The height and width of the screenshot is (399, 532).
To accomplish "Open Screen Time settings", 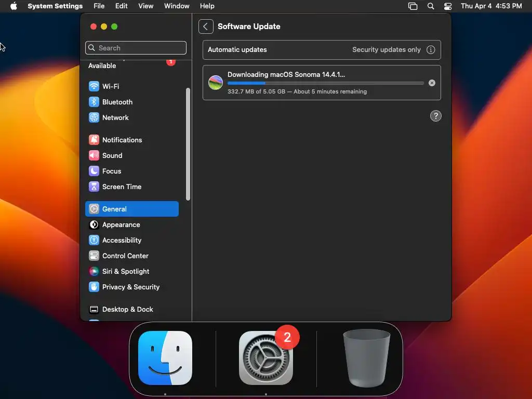I will [x=131, y=187].
